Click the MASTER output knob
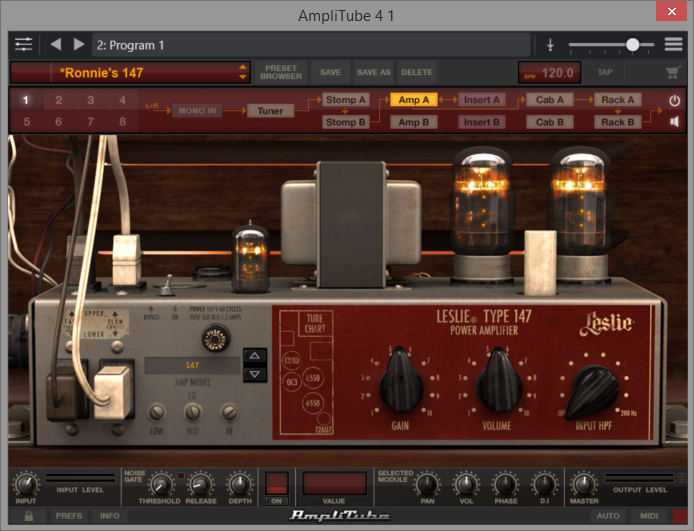694x531 pixels. [583, 484]
